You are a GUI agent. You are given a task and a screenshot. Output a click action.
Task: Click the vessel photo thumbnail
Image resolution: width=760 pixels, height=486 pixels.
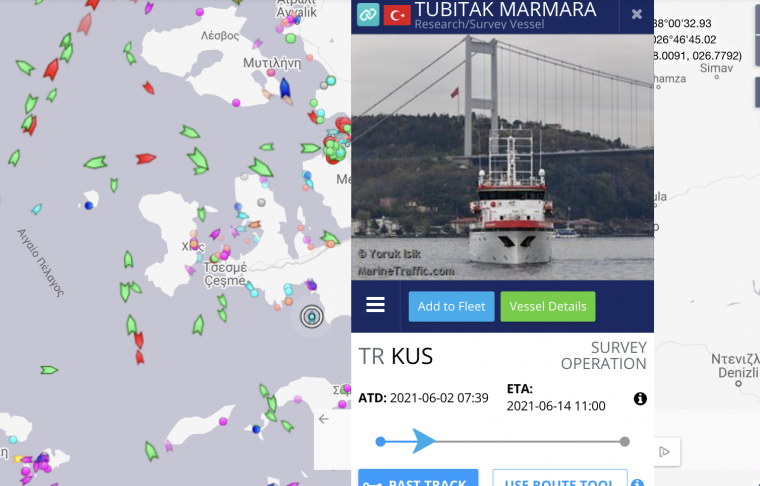[x=502, y=157]
